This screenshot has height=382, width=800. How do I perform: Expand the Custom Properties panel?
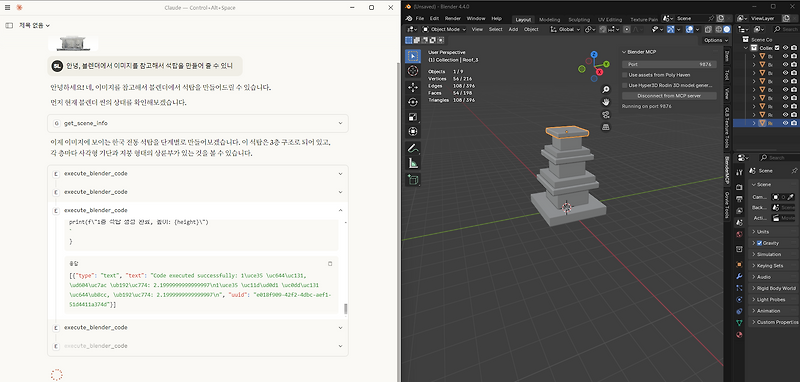(773, 322)
